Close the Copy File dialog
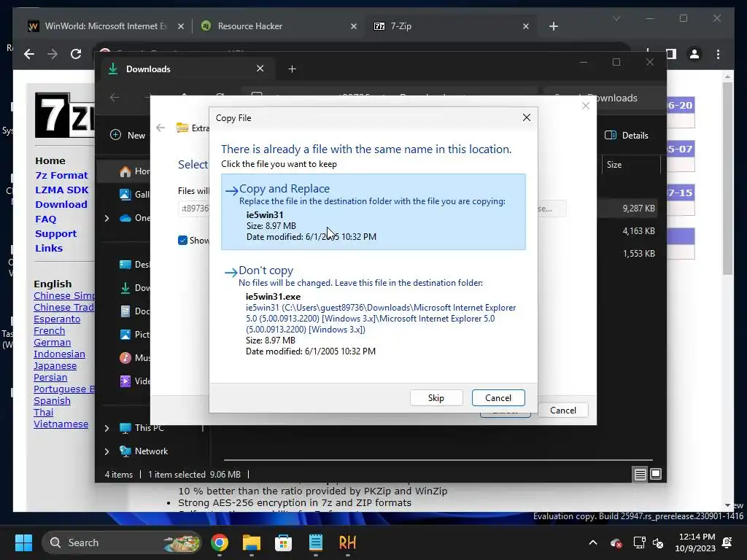This screenshot has height=560, width=747. pos(527,117)
